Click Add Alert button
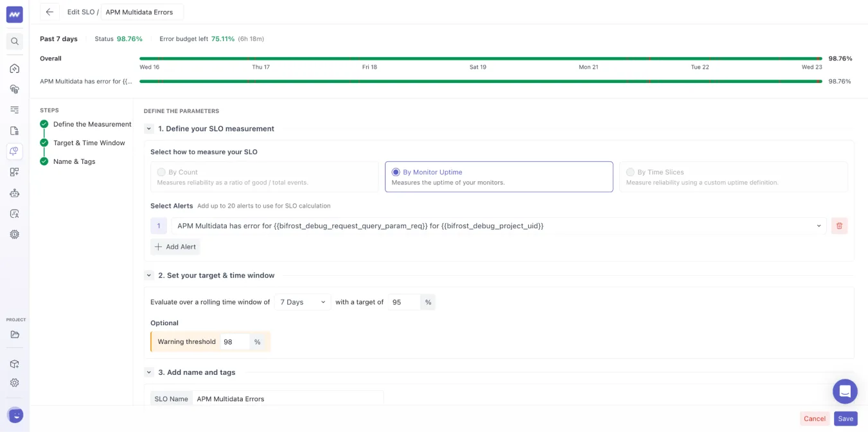 point(175,247)
